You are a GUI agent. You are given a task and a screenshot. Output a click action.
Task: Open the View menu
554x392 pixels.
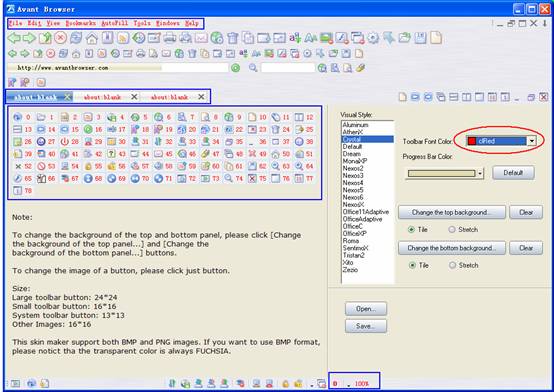53,23
